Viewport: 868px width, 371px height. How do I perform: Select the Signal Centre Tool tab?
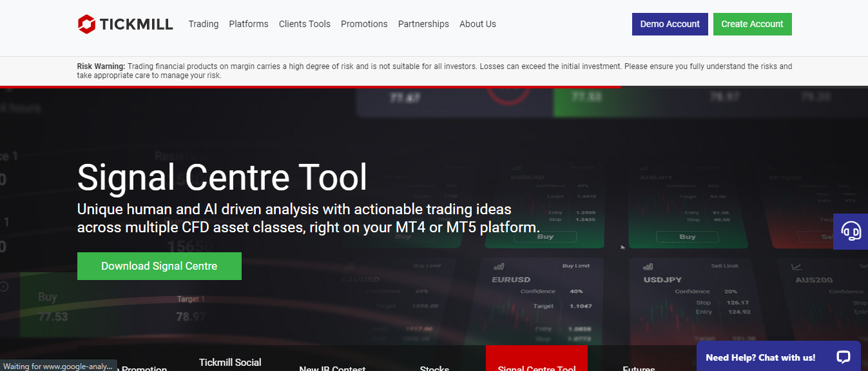click(537, 359)
